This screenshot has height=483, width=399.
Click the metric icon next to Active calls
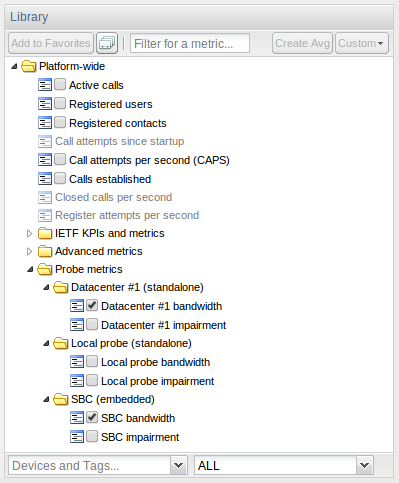45,85
